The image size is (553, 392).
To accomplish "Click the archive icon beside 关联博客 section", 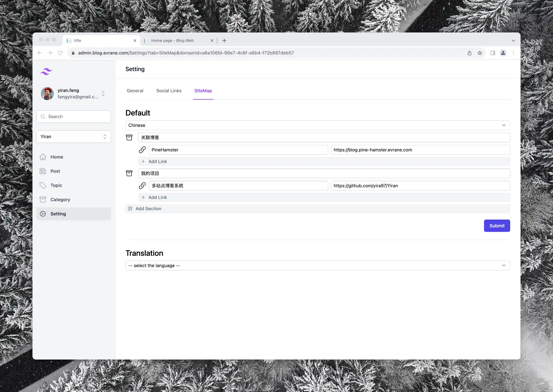I will tap(129, 138).
